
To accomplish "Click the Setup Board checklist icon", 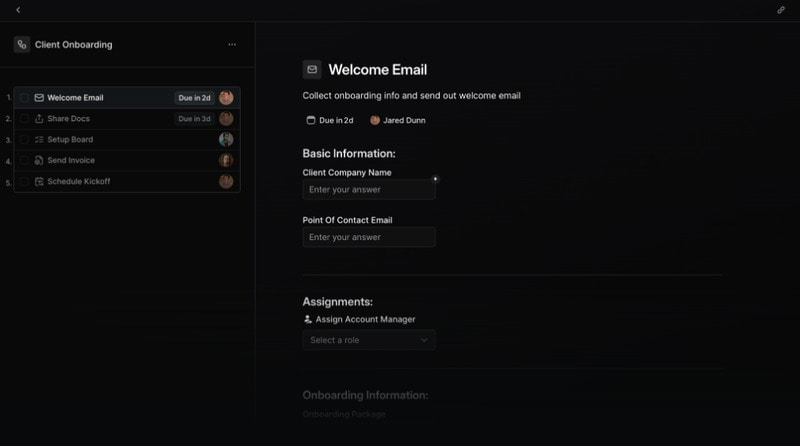I will (39, 140).
